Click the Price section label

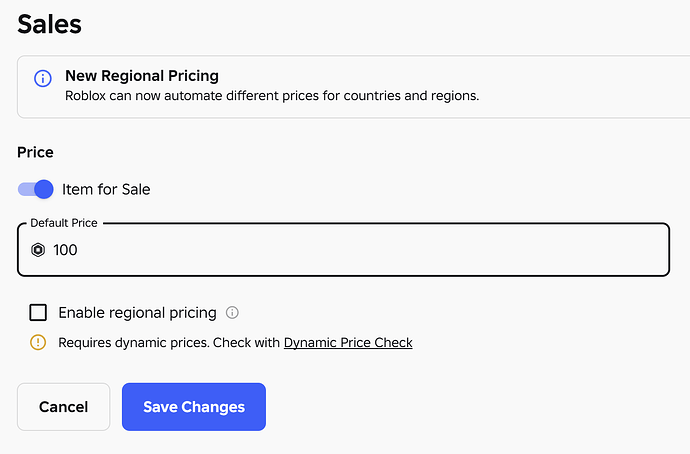(35, 153)
